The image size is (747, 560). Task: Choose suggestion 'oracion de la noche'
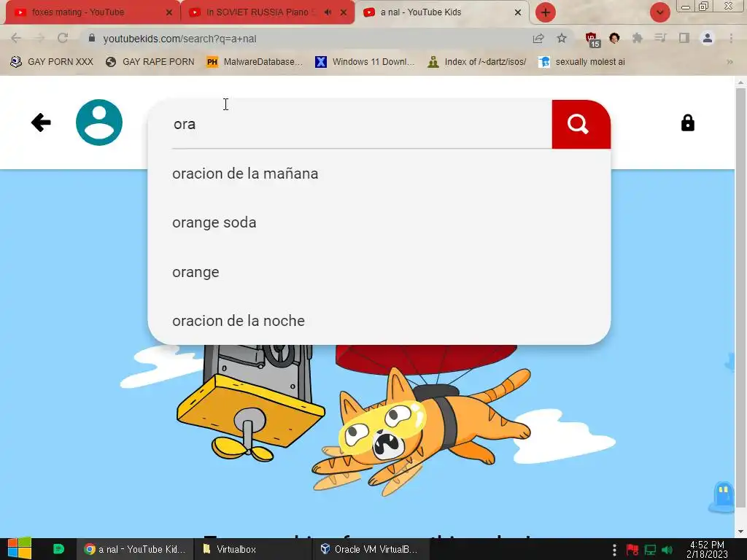coord(239,321)
